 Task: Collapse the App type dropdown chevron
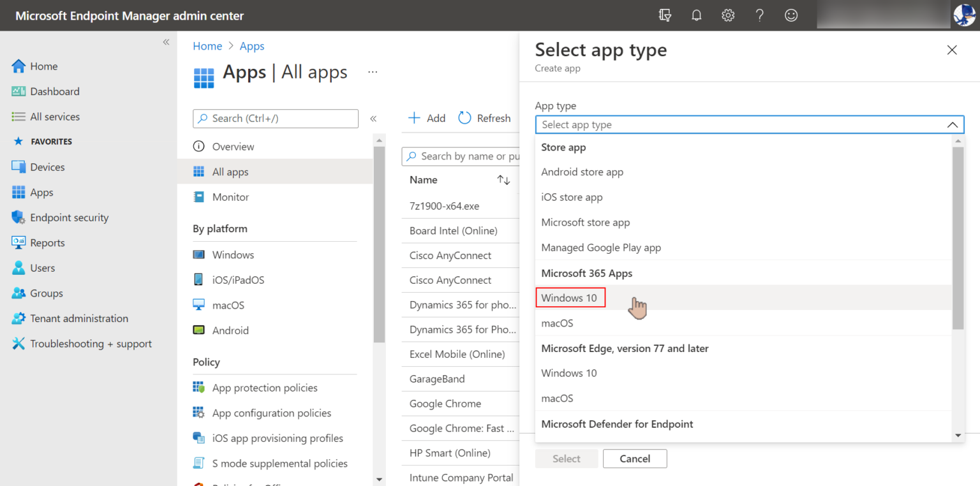tap(952, 124)
